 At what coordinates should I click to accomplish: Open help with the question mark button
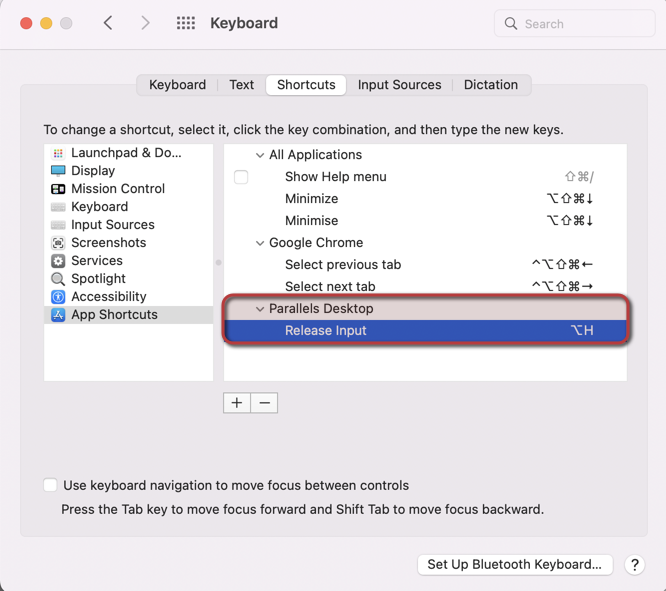635,565
